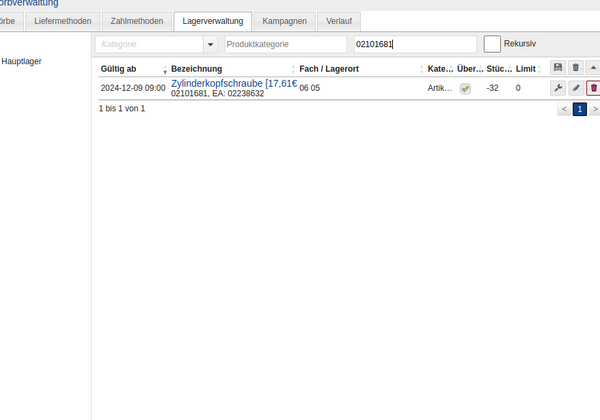Click the green checkmark in Über column
The height and width of the screenshot is (420, 600).
click(x=465, y=89)
